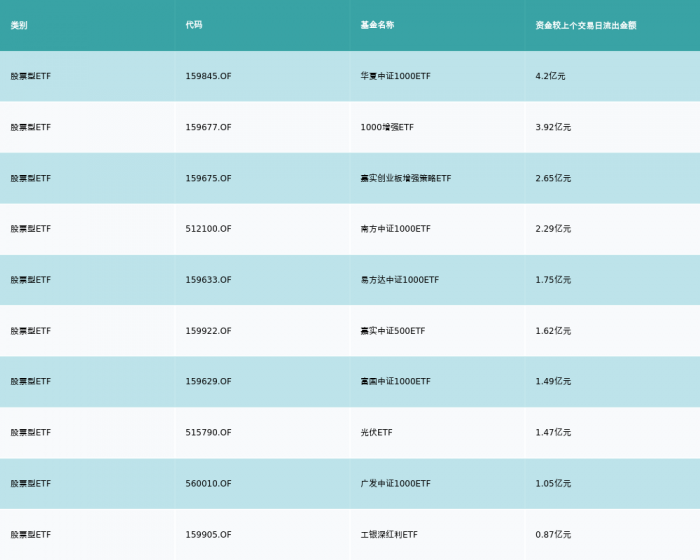Click the 1.49亿元 outflow value

(553, 381)
